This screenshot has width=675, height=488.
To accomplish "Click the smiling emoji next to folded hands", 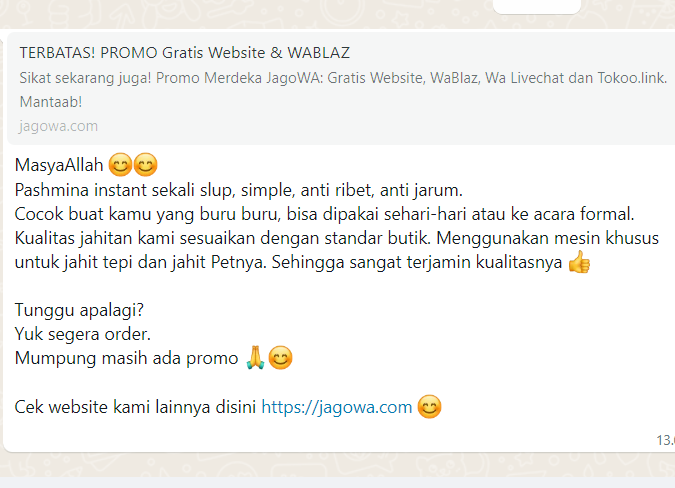I will (280, 358).
